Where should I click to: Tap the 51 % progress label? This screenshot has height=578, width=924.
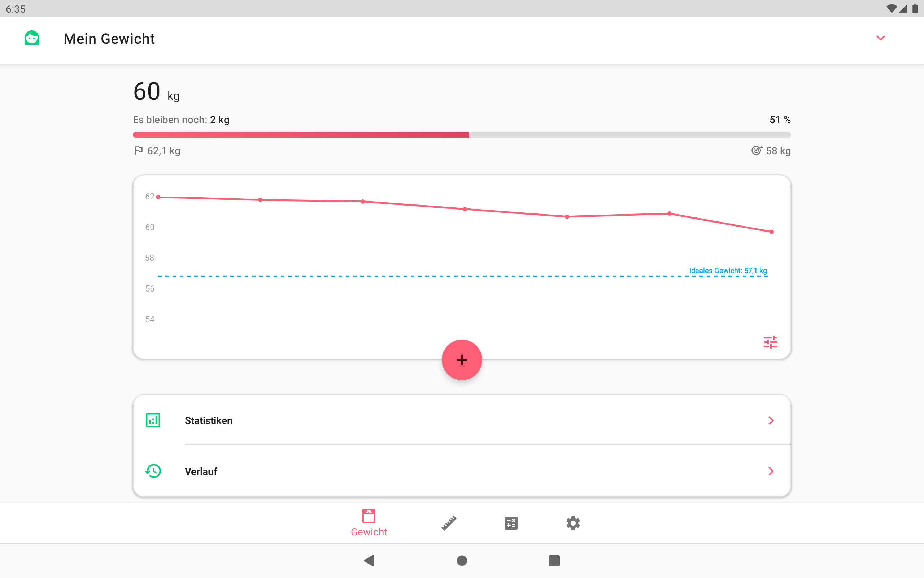(x=780, y=120)
